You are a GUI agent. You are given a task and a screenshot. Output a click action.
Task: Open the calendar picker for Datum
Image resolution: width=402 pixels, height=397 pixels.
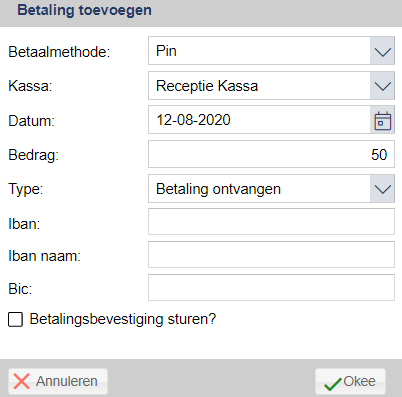coord(382,120)
